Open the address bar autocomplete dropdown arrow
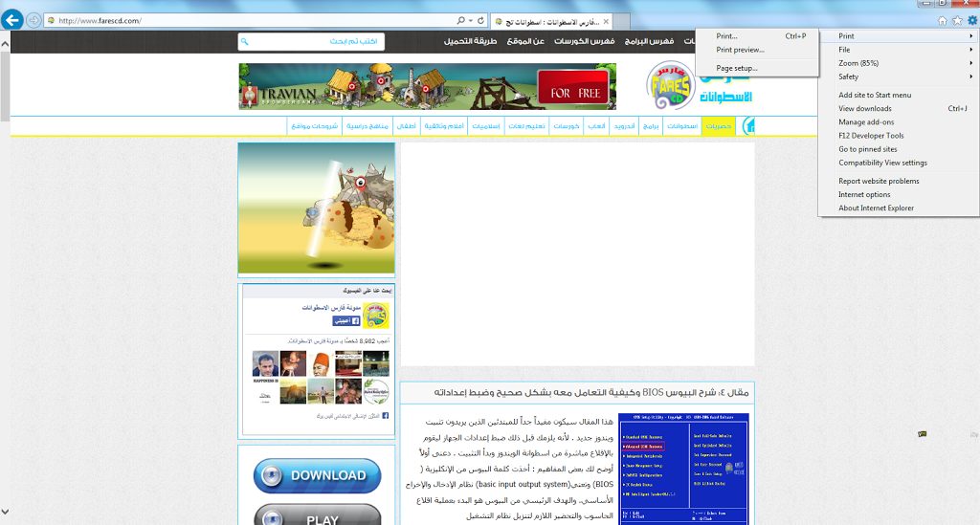The height and width of the screenshot is (525, 980). point(471,21)
